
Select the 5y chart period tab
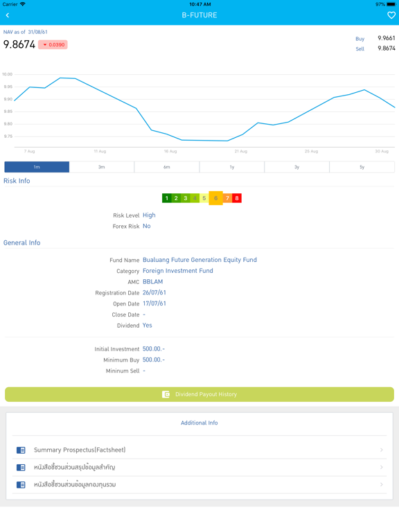click(x=362, y=167)
